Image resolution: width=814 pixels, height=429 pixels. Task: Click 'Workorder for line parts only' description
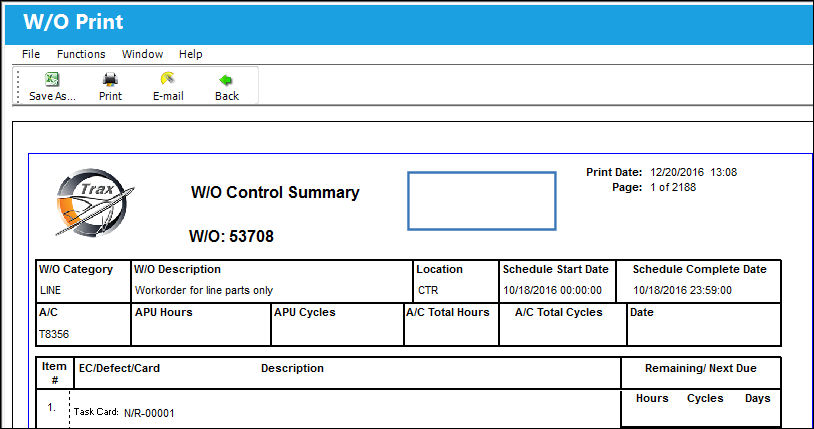pos(204,290)
